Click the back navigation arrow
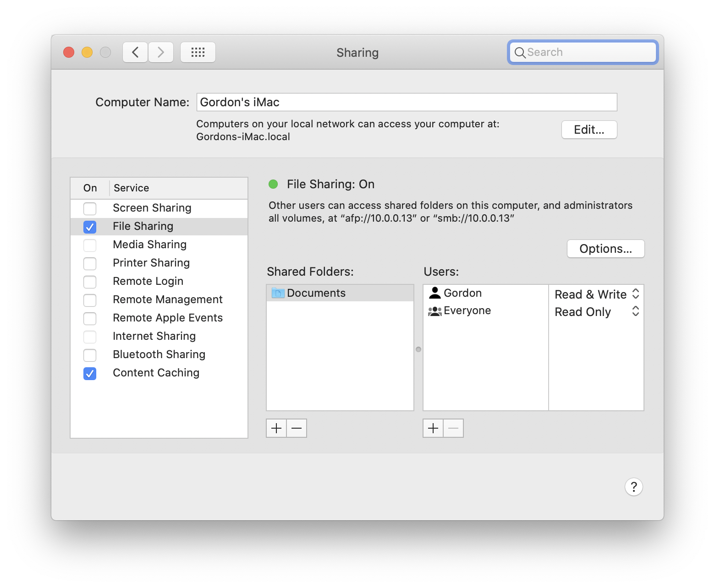Screen dimensions: 715x588 [135, 52]
